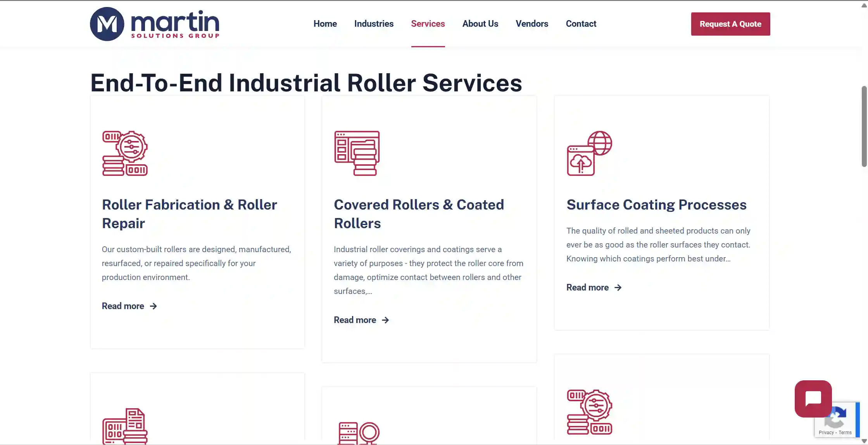Click arrow beside Covered Rollers Read more

pyautogui.click(x=385, y=320)
